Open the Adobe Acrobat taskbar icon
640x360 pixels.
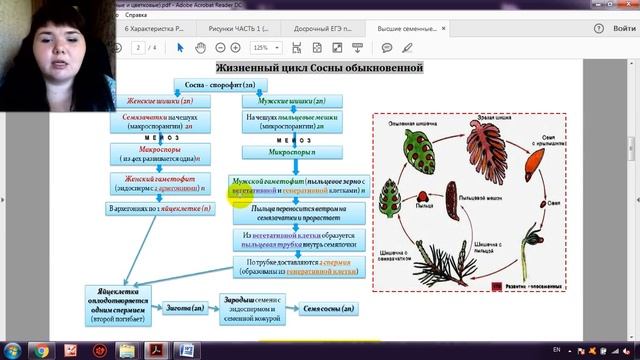156,351
